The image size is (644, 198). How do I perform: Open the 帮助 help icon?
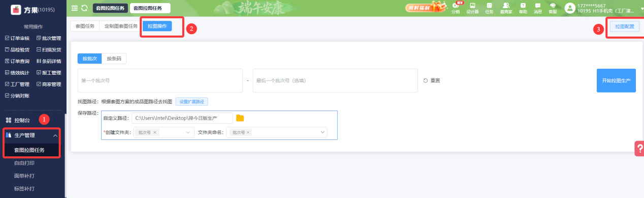523,8
